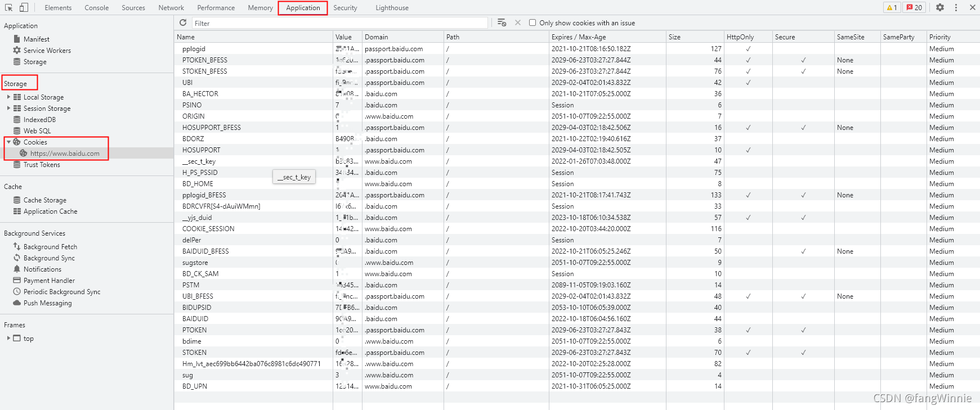Expand the top frame arrow

click(8, 338)
